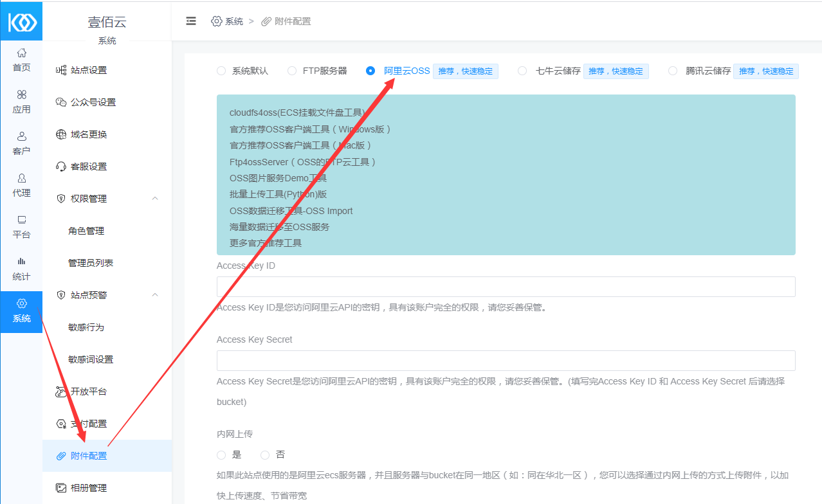Viewport: 822px width, 504px height.
Task: Select the 腾讯云储存 radio button
Action: (673, 71)
